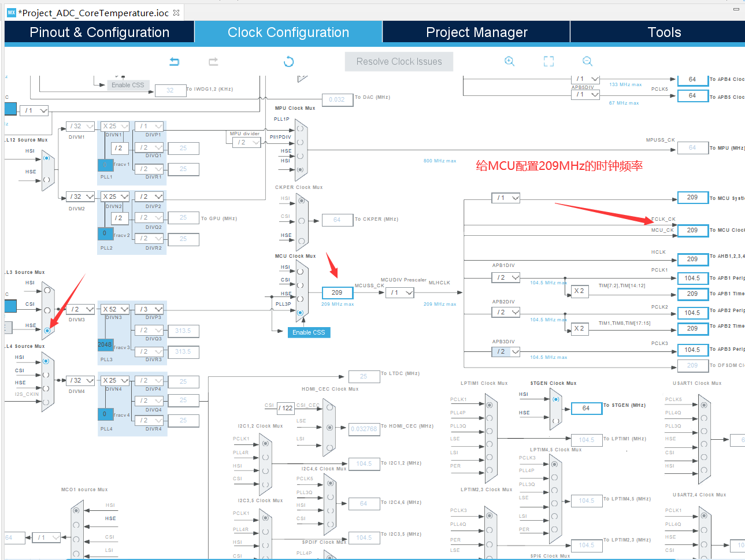Zoom out of the clock diagram

click(x=587, y=61)
